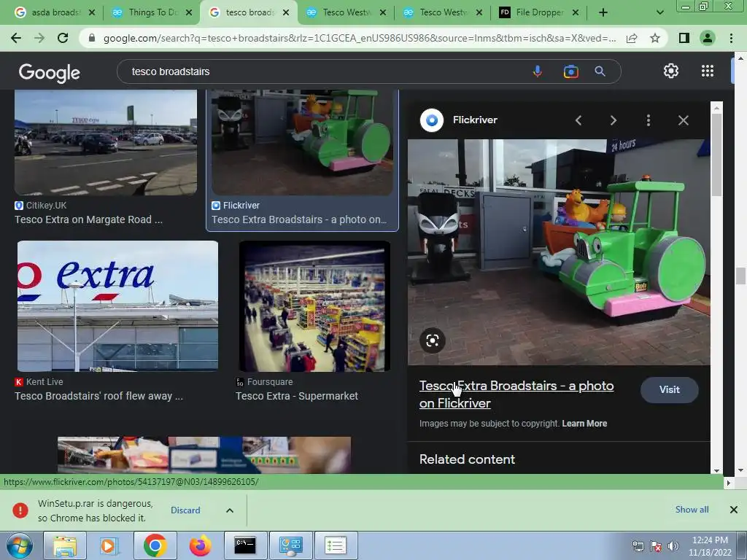
Task: Open Chrome three-dot menu
Action: (731, 38)
